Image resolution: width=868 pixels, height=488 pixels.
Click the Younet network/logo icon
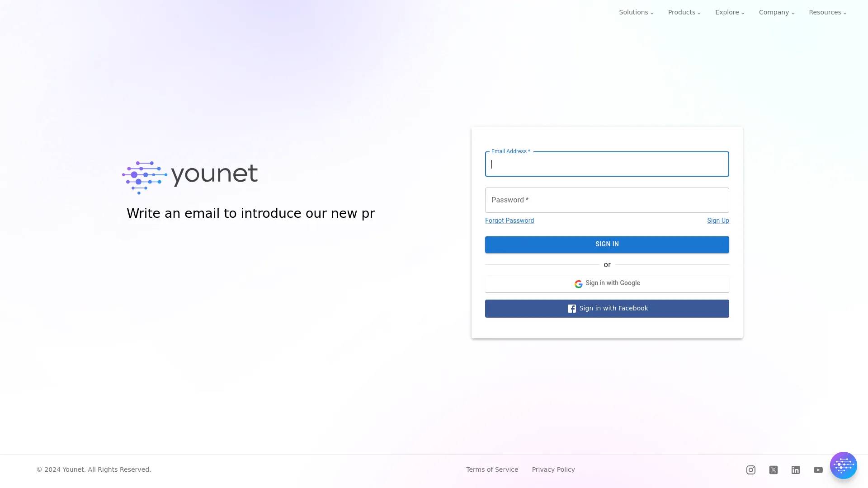[144, 176]
